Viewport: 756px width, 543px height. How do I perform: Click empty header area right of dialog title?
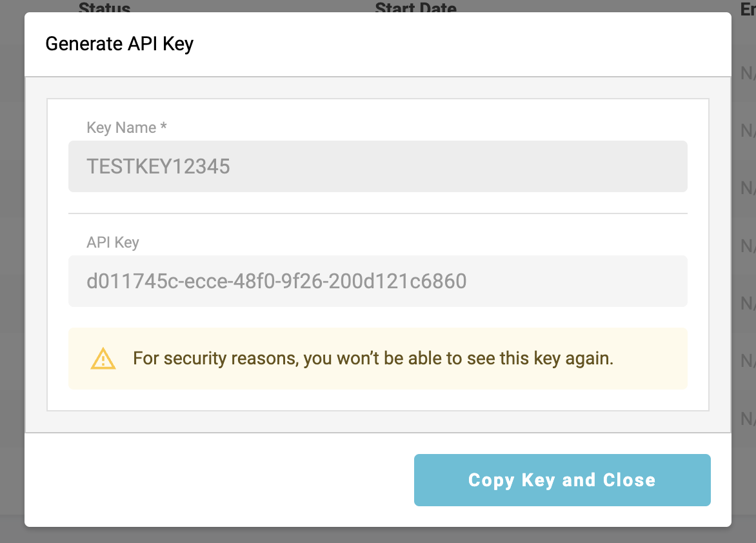pyautogui.click(x=452, y=44)
